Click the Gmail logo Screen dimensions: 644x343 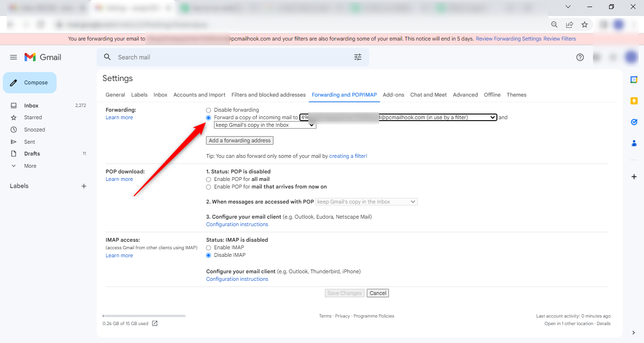coord(43,57)
